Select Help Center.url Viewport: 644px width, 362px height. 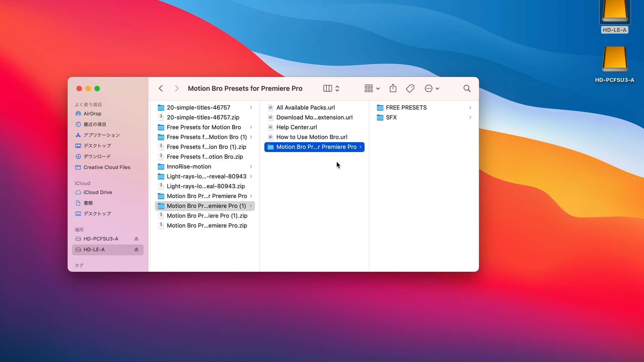(314, 127)
